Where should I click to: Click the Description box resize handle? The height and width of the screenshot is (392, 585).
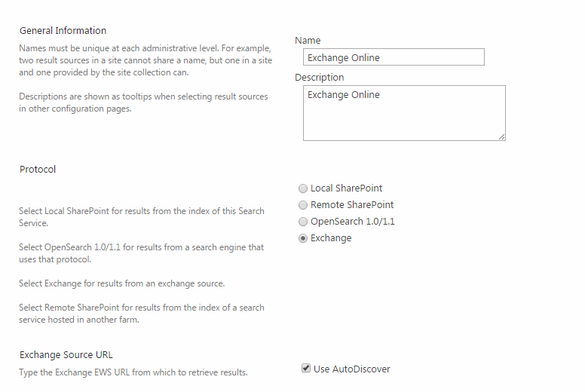(x=501, y=136)
